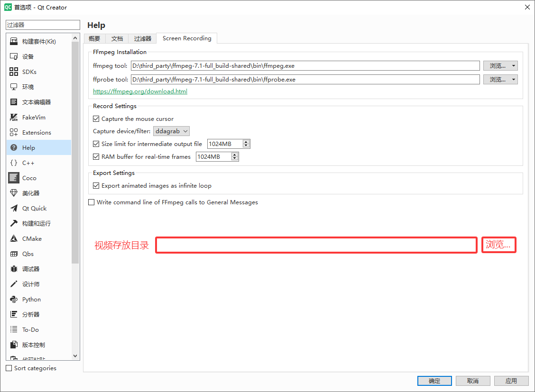Toggle Export animated images as infinite loop
Image resolution: width=535 pixels, height=392 pixels.
tap(96, 186)
